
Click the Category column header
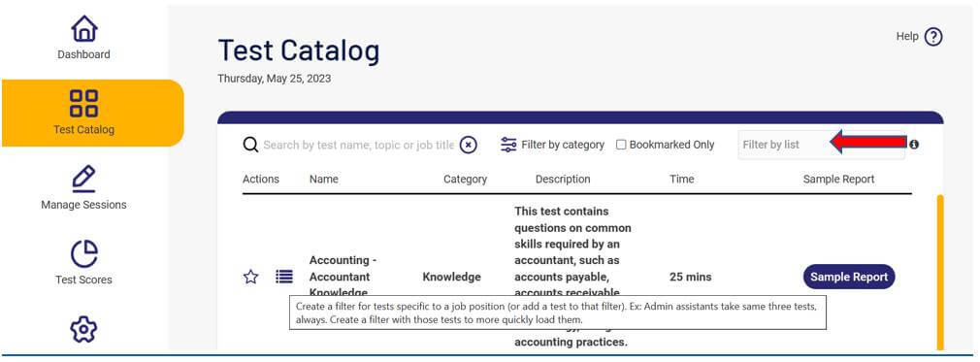pos(465,179)
